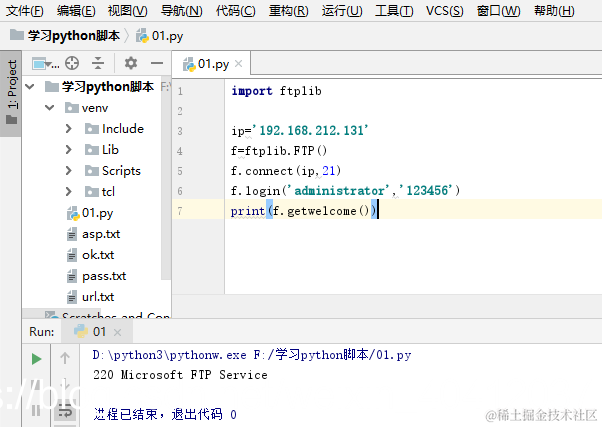Click line number 1 in gutter

[x=180, y=91]
